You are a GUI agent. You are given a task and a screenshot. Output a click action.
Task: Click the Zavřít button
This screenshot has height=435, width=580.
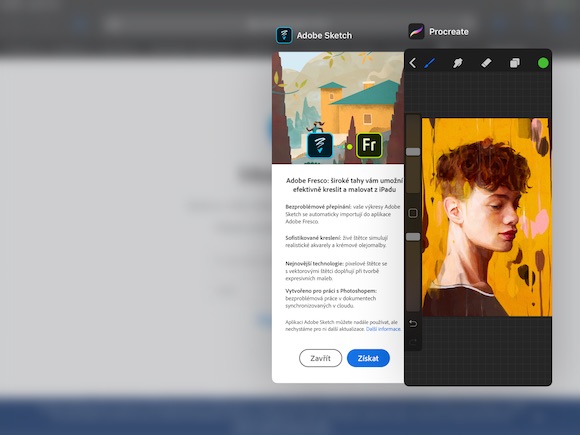[320, 358]
